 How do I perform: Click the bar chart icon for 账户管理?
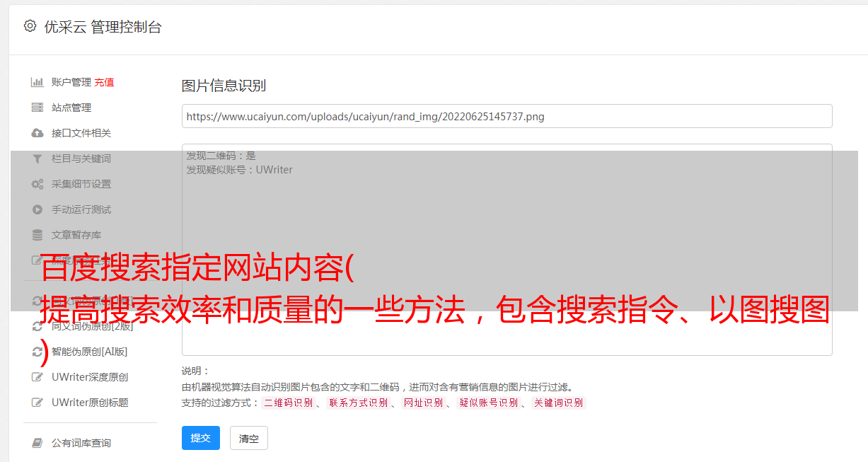pyautogui.click(x=37, y=82)
